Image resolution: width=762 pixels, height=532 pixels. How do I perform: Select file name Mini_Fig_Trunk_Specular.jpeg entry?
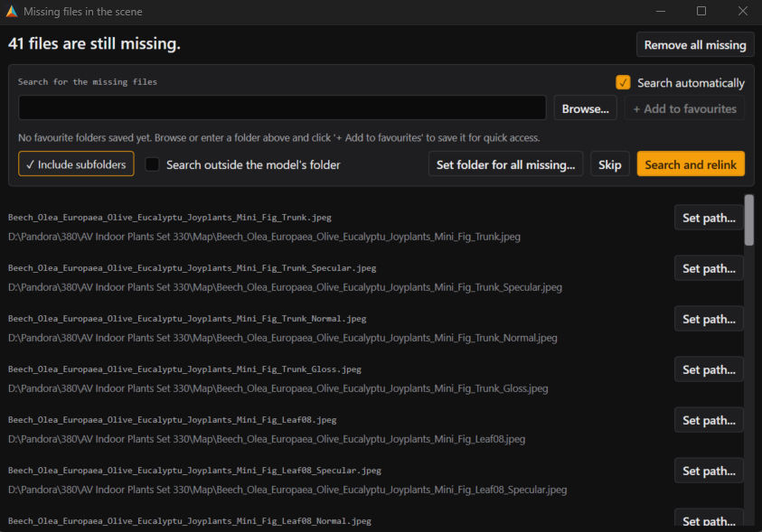pos(192,268)
